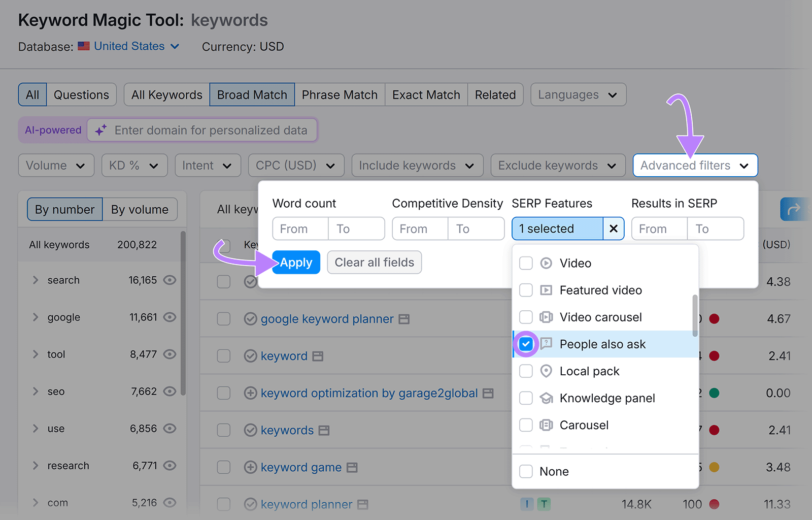Enable the "Video" SERP feature checkbox

click(x=526, y=263)
